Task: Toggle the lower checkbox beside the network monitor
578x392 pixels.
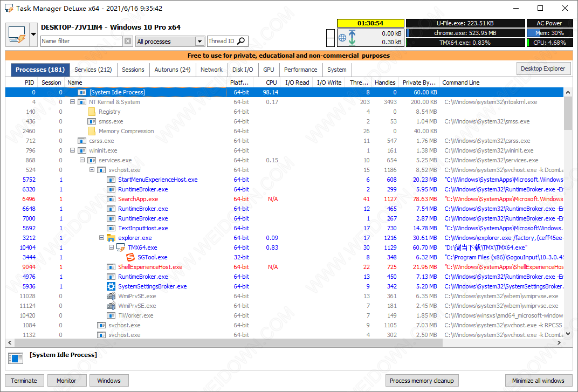Action: tap(331, 43)
